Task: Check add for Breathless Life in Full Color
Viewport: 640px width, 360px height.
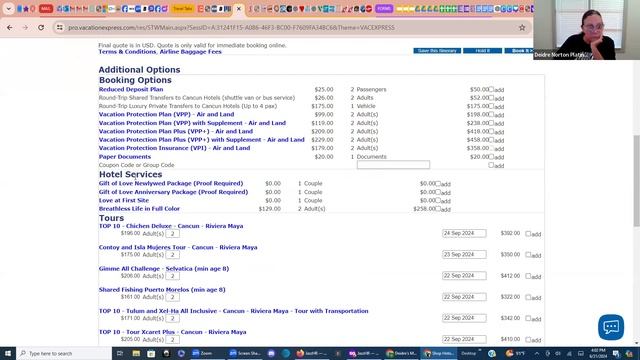Action: coord(438,209)
